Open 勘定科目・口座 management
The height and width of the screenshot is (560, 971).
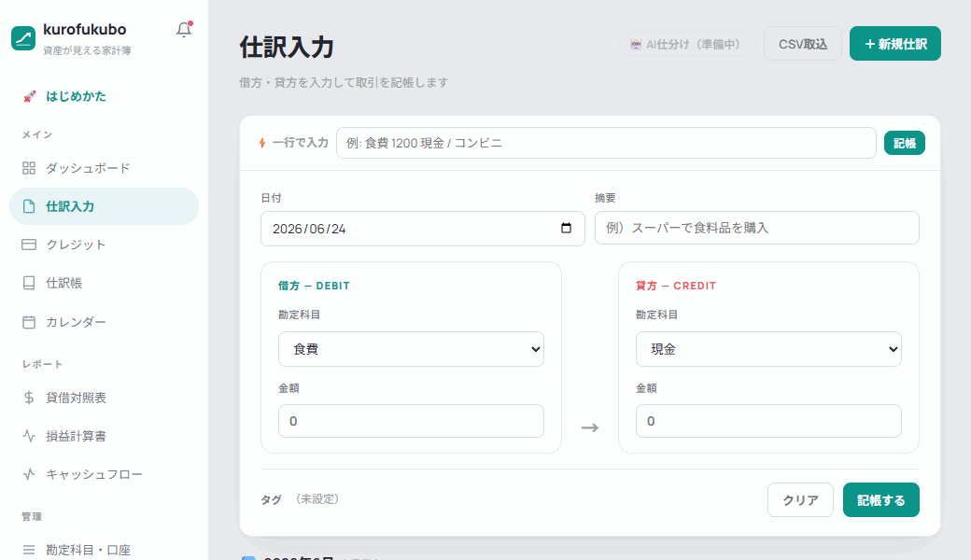[104, 550]
